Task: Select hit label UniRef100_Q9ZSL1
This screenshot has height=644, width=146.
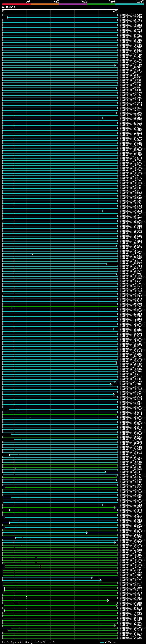Action: [x=131, y=118]
